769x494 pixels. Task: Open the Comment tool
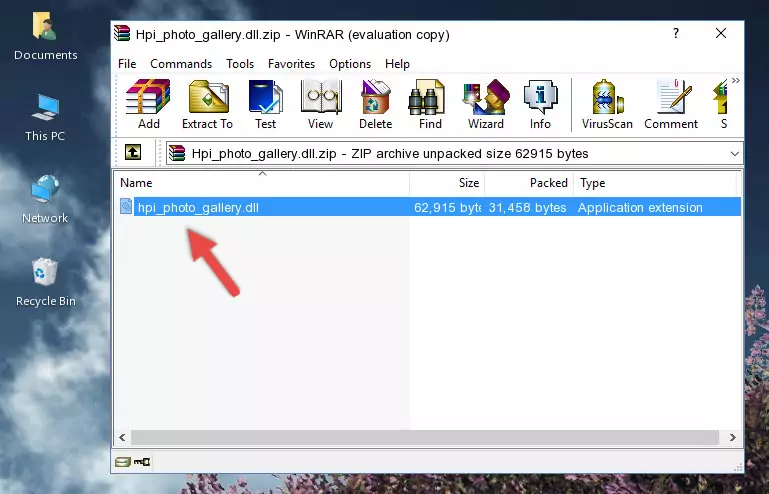point(671,104)
